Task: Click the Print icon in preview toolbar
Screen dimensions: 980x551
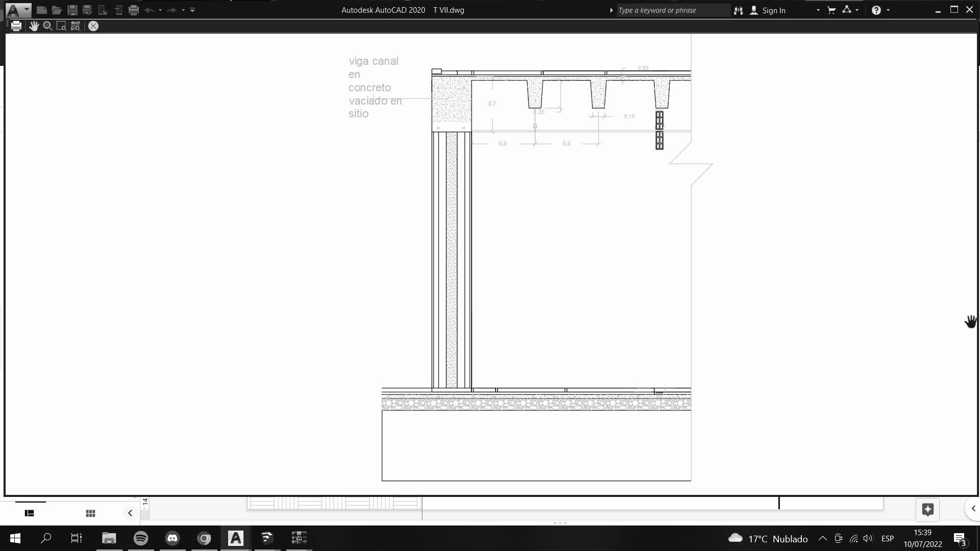Action: [x=16, y=26]
